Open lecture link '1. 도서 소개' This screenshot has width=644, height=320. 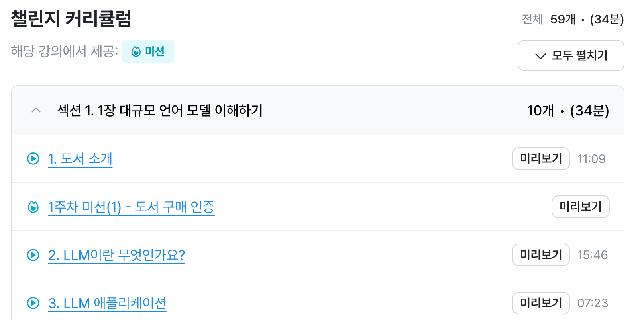80,159
